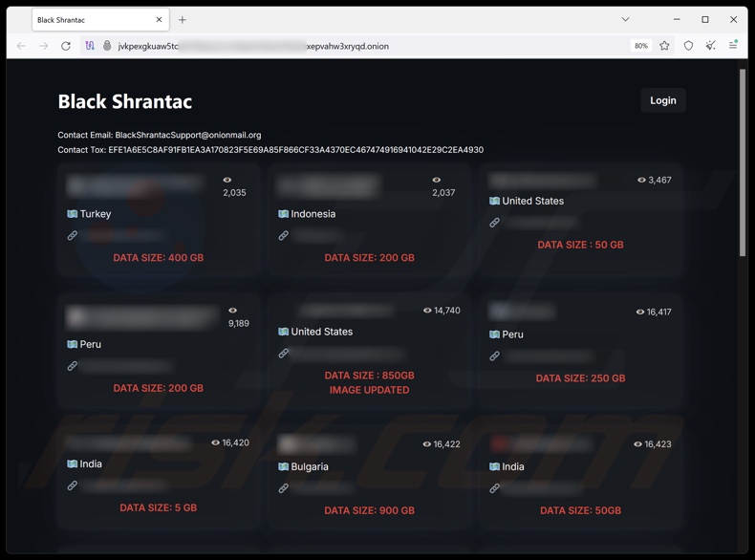Click the link icon on 200 GB Peru card
This screenshot has width=755, height=560.
coord(73,366)
